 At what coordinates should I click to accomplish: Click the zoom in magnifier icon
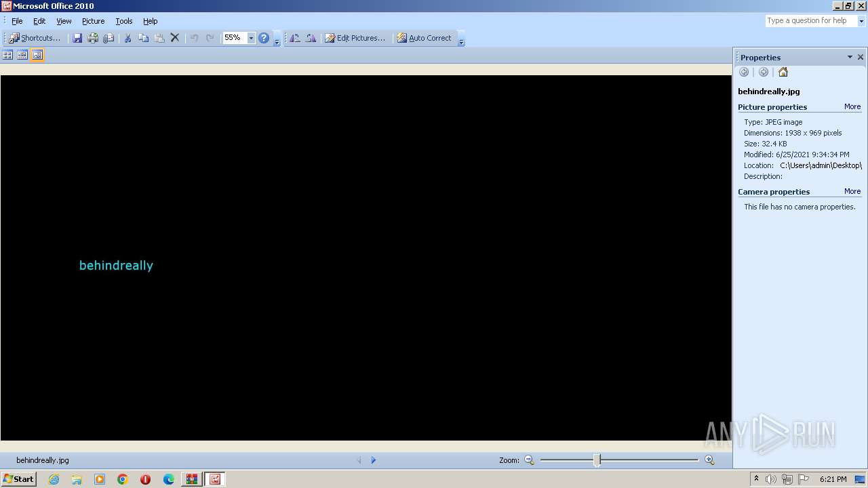click(x=709, y=460)
